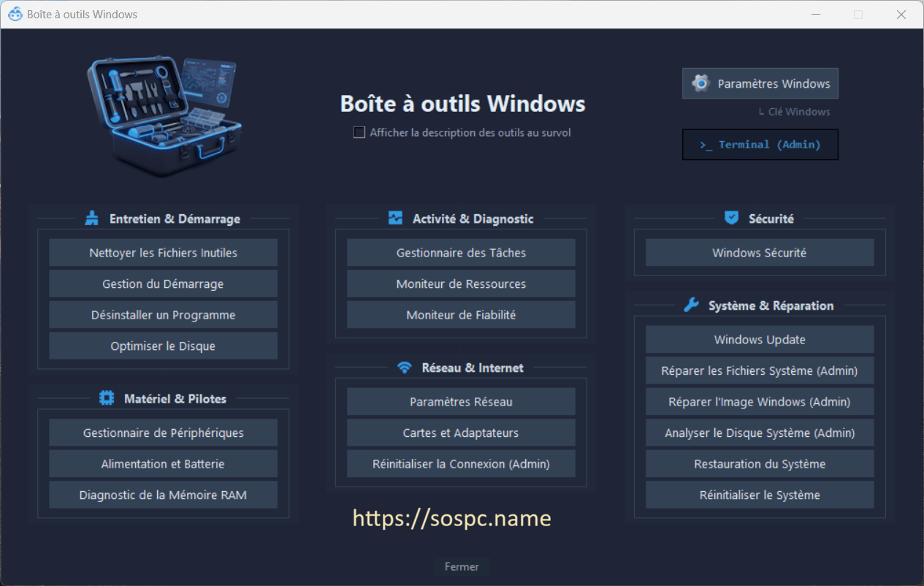Viewport: 924px width, 586px height.
Task: Click the Réseau & Internet section title
Action: point(473,368)
